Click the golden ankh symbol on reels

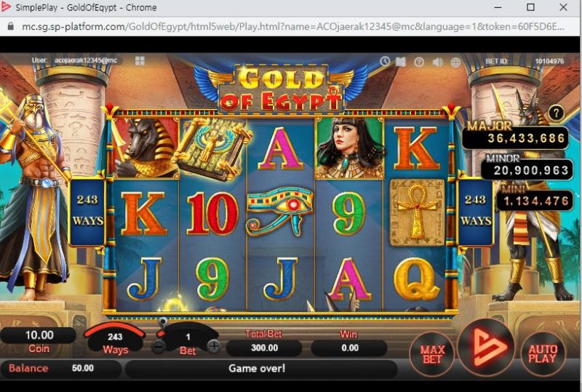point(416,212)
